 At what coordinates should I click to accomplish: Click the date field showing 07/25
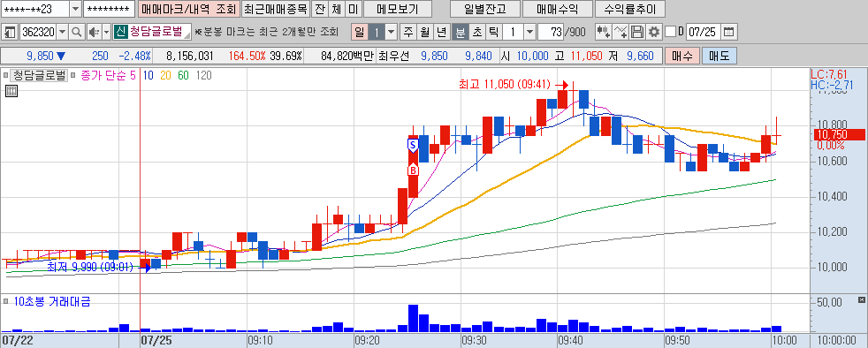point(703,32)
